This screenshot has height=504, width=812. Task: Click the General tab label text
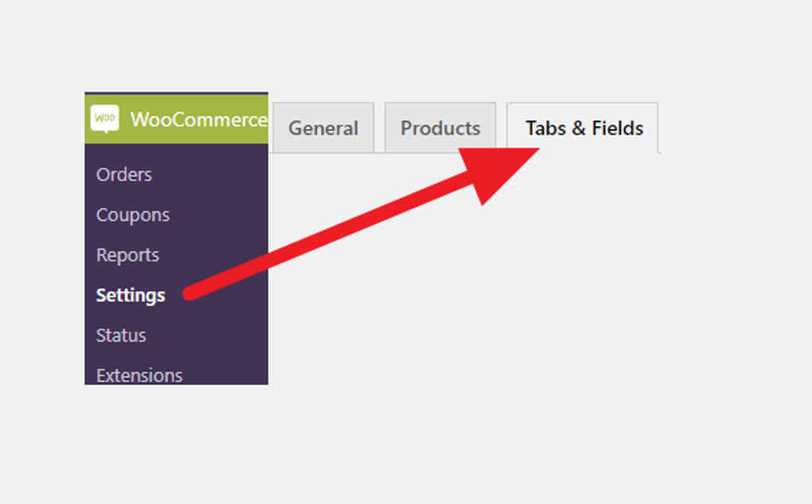tap(323, 127)
